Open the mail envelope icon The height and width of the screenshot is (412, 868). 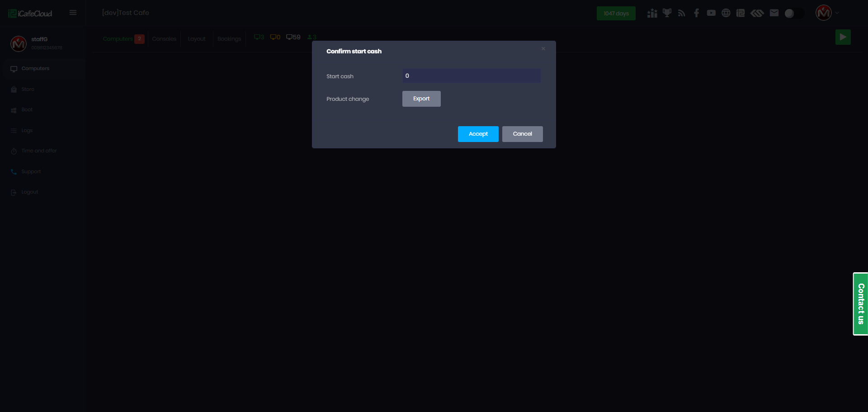774,13
